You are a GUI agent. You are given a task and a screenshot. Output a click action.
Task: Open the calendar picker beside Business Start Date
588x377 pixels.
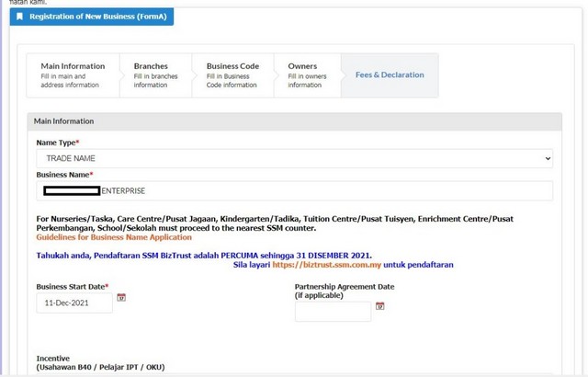(x=121, y=298)
